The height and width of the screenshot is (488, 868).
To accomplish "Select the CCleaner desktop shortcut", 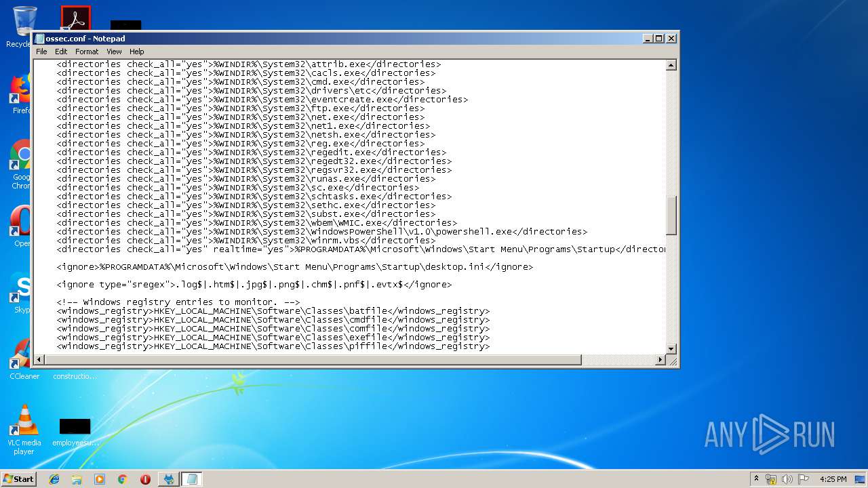I will coord(24,359).
